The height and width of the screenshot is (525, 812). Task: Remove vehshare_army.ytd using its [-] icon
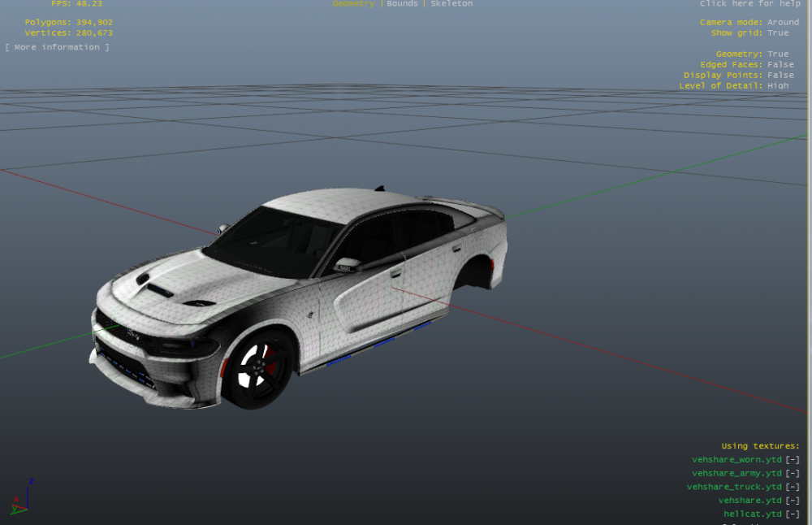[x=793, y=473]
